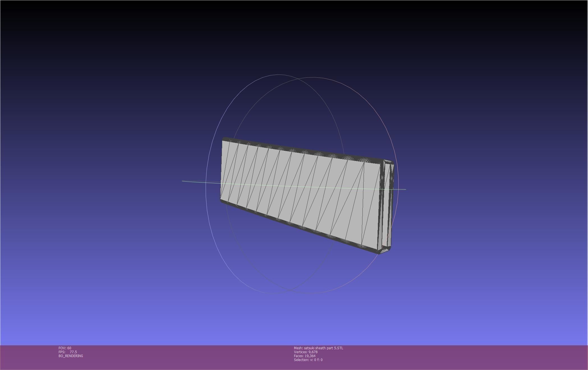Click the BO_RENDERING status text
Screen dimensions: 588x370
pyautogui.click(x=71, y=356)
